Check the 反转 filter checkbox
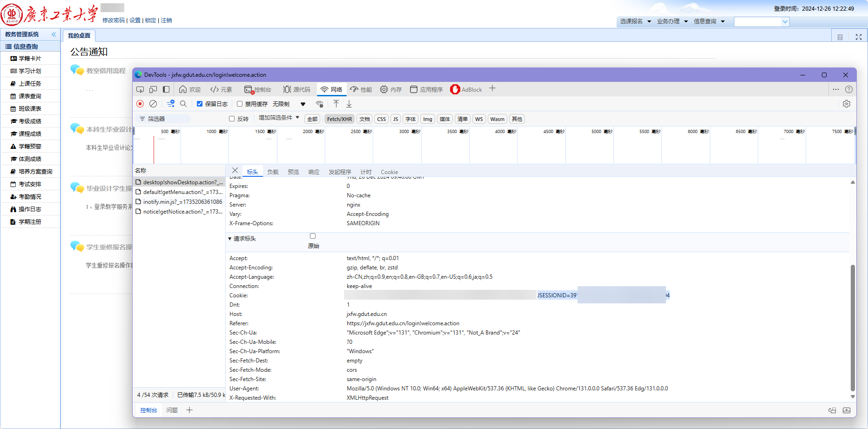This screenshot has width=868, height=429. click(x=232, y=119)
